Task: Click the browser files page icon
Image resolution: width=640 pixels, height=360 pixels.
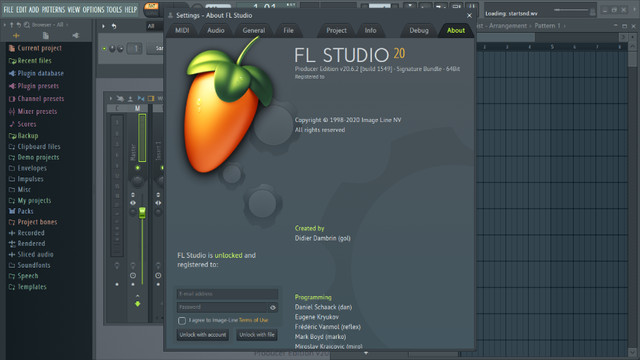Action: pyautogui.click(x=46, y=36)
